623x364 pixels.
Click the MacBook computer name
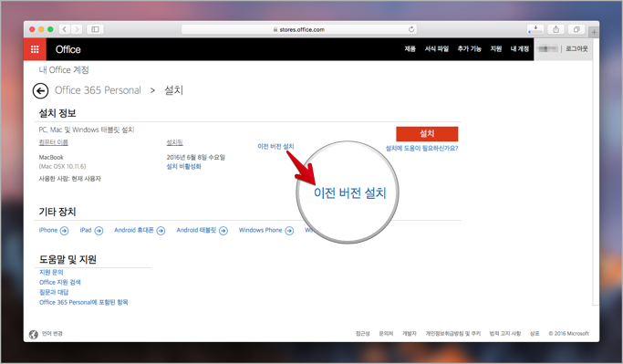(51, 157)
